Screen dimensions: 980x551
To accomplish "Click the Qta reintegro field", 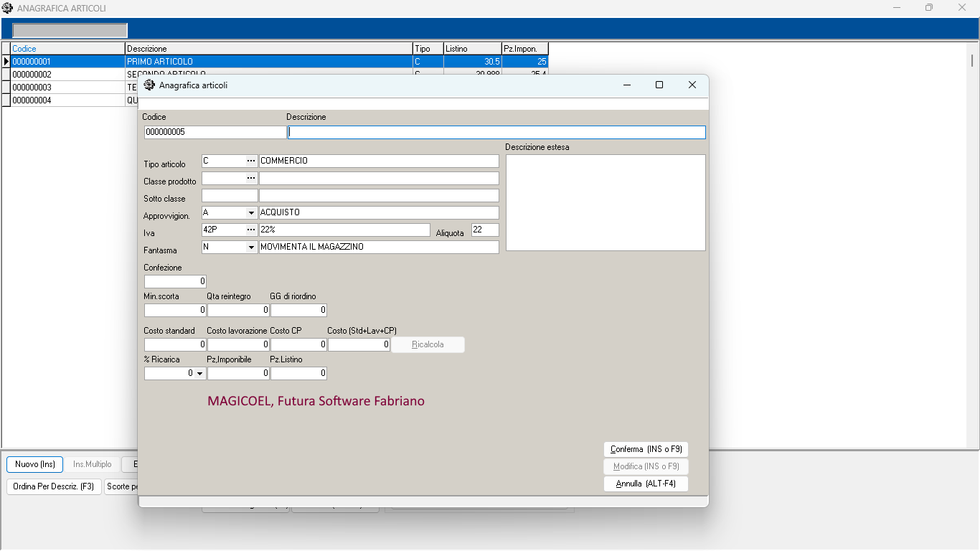I will click(x=238, y=310).
